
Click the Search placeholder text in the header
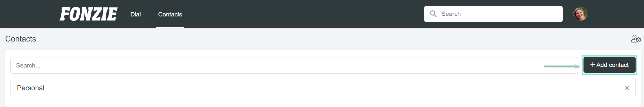coord(451,14)
